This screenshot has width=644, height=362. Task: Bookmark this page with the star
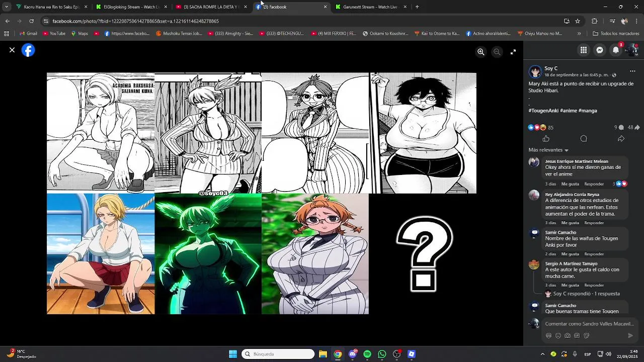(x=578, y=21)
